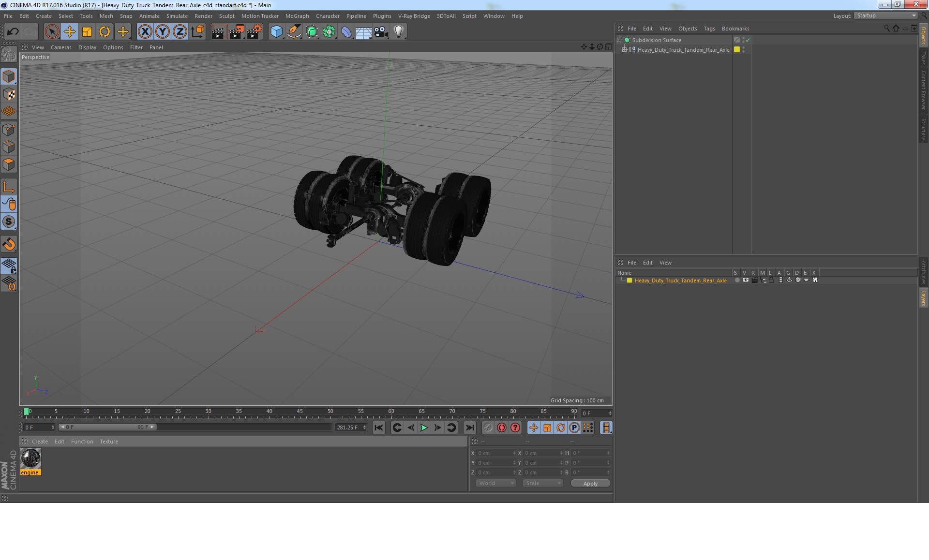This screenshot has width=929, height=560.
Task: Switch to Polygons mode
Action: [9, 164]
